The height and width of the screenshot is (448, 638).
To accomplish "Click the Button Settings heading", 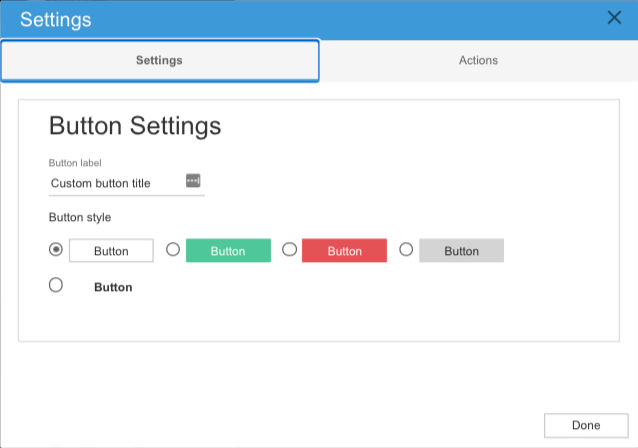I will 135,127.
